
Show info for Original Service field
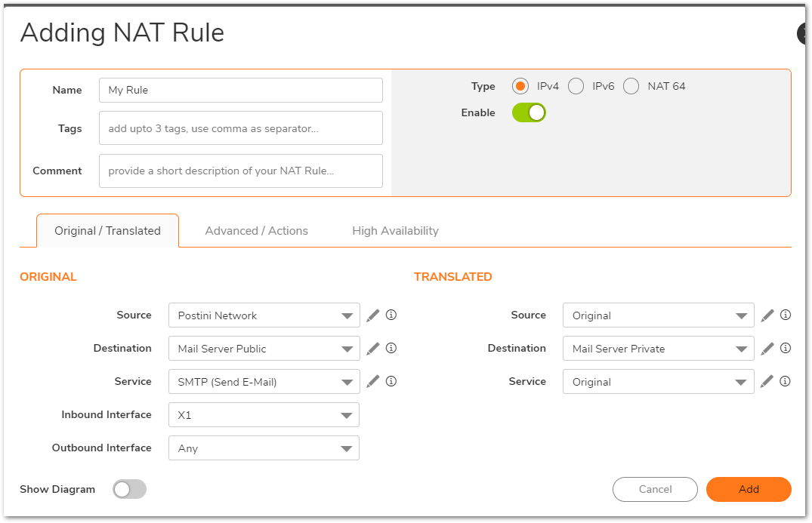[391, 381]
